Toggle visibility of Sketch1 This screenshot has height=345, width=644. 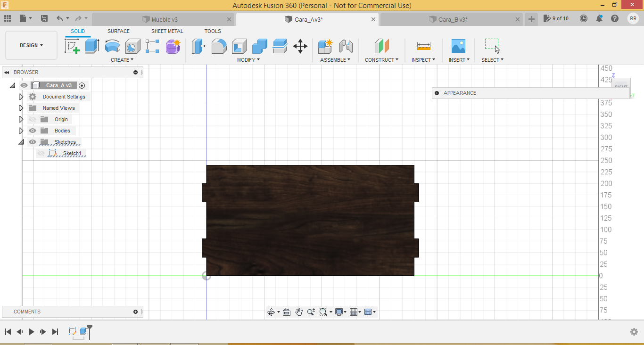pos(41,154)
